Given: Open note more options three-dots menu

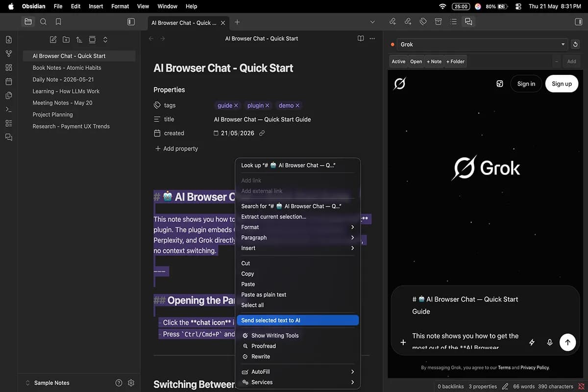Looking at the screenshot, I should [372, 38].
